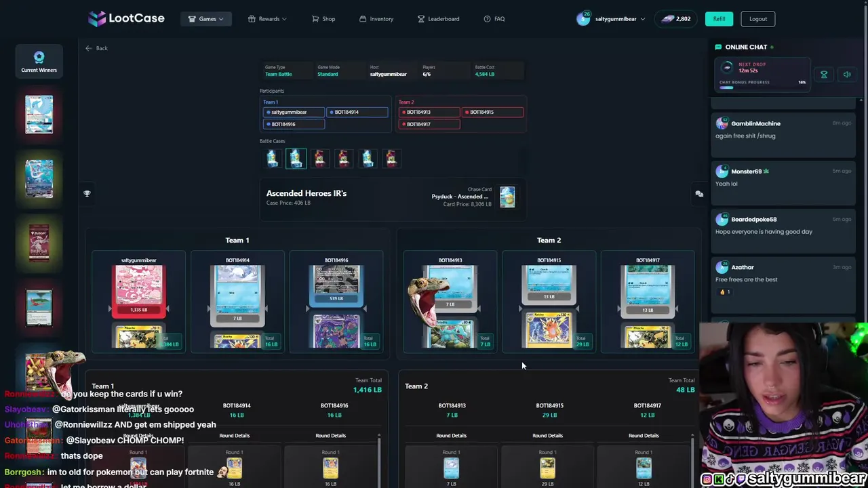Click GamblinMachine's chat avatar
The width and height of the screenshot is (868, 488).
tap(722, 123)
